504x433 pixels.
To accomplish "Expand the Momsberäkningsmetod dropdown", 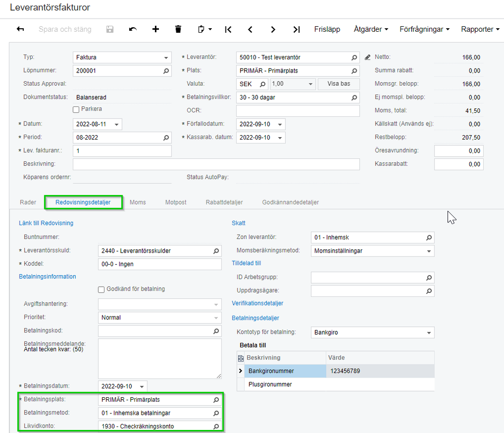I will click(x=429, y=251).
